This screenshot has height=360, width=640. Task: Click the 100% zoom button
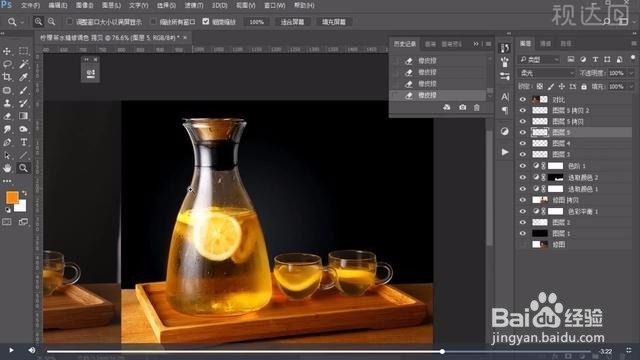[x=257, y=22]
